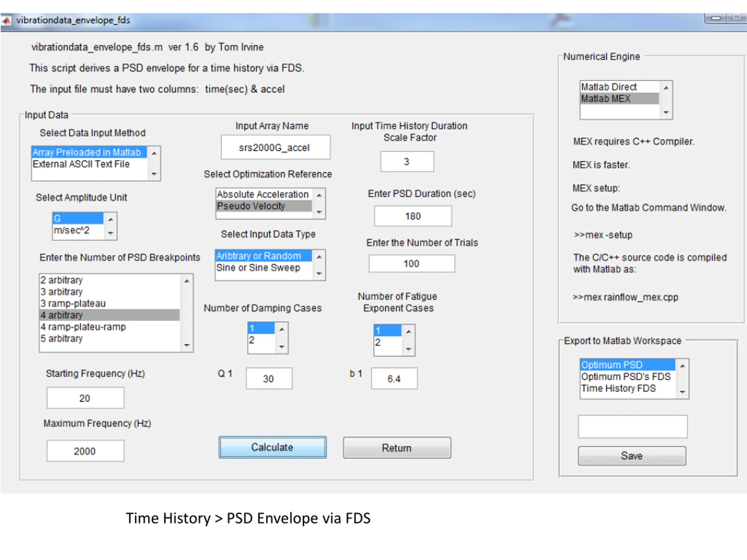The image size is (747, 560).
Task: Select External ASCII Text File option
Action: [x=89, y=164]
